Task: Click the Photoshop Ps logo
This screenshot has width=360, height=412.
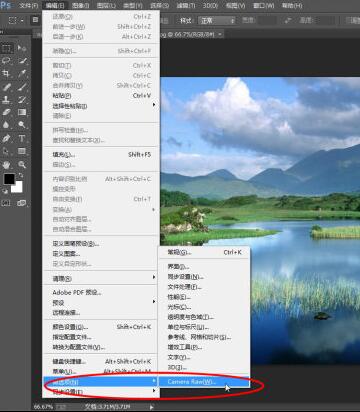Action: 6,5
